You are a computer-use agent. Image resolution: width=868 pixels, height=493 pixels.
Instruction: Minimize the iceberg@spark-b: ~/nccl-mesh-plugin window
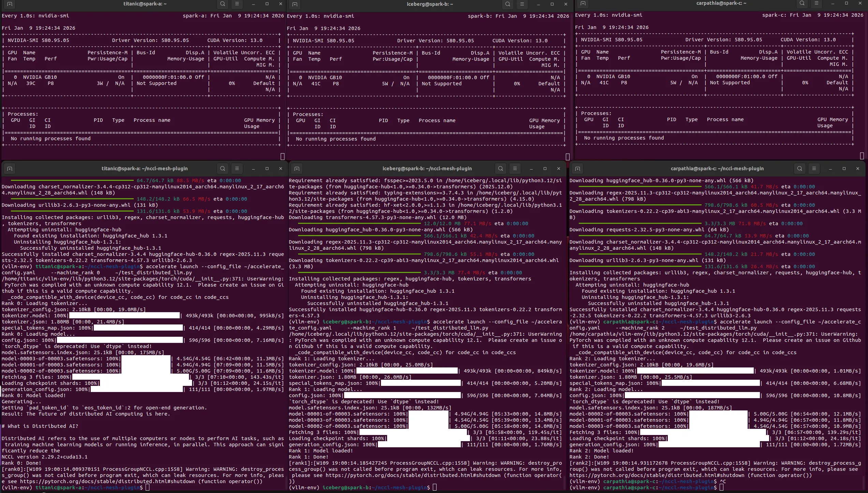[531, 169]
